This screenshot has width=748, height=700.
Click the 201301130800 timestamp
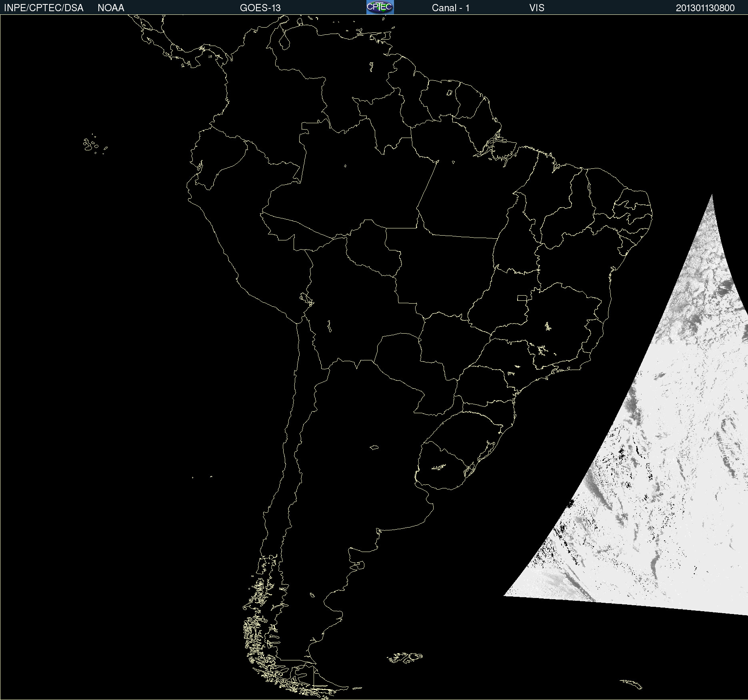[705, 8]
